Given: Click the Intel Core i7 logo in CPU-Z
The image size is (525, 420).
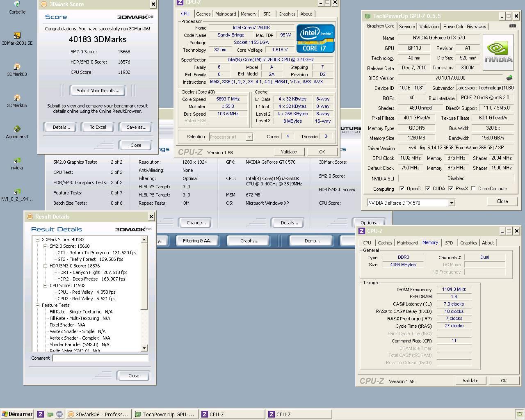Looking at the screenshot, I should 315,39.
